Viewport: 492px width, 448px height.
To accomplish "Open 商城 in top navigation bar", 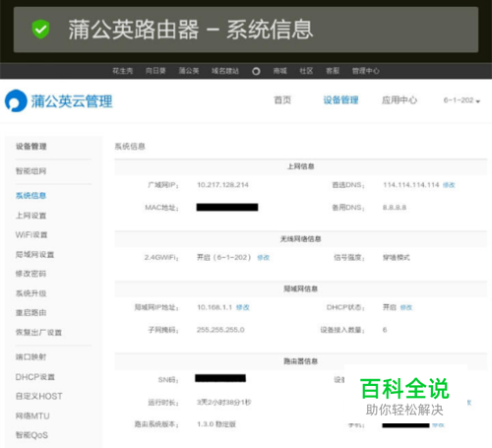I will [280, 71].
